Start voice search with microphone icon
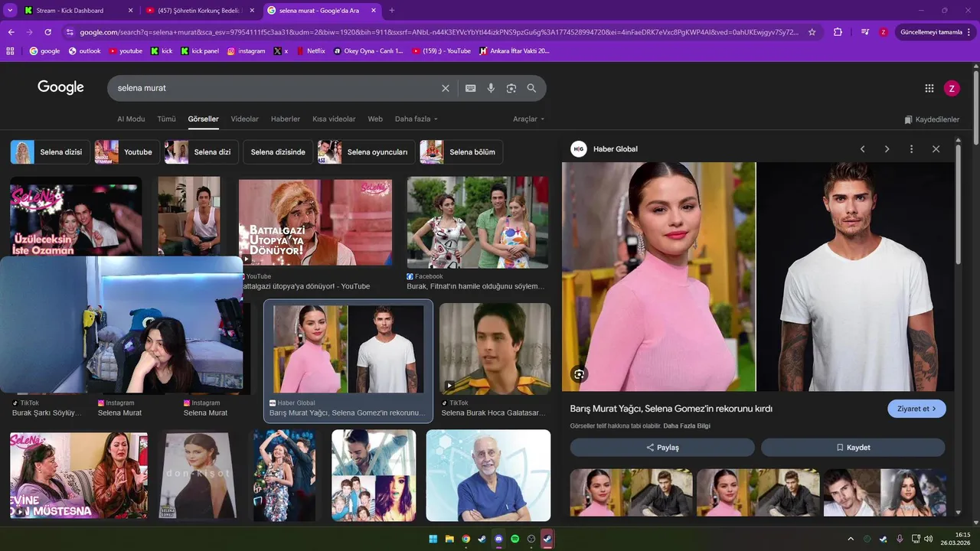 tap(491, 88)
